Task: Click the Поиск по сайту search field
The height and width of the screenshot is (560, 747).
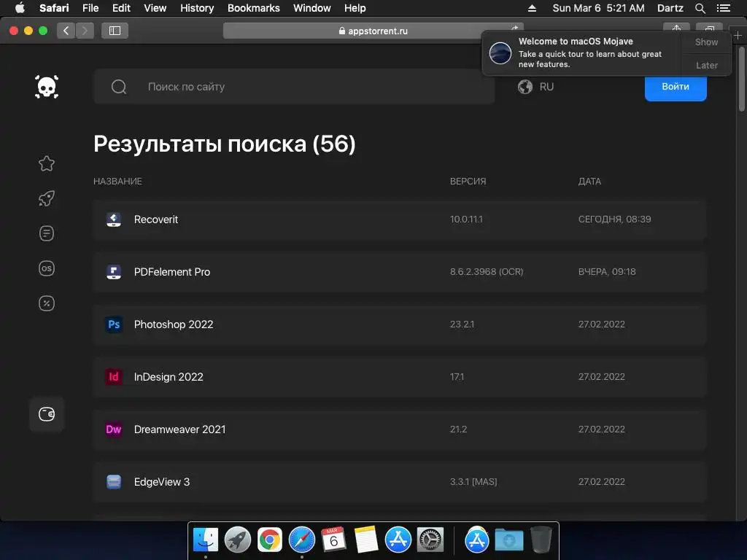Action: point(294,87)
